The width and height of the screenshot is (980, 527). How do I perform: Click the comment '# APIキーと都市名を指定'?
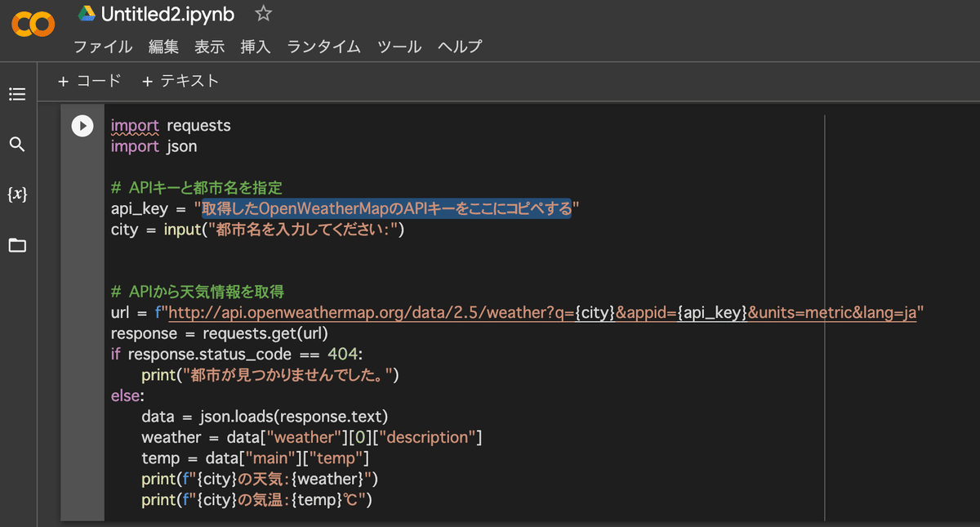tap(197, 188)
